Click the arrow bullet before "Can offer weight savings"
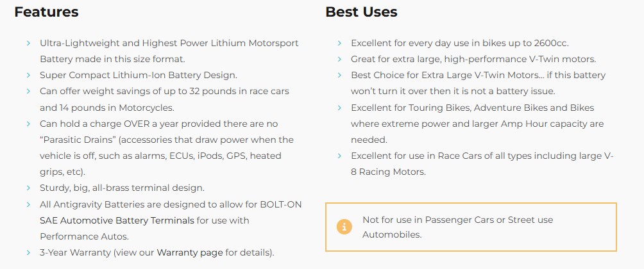This screenshot has height=269, width=644. point(29,92)
